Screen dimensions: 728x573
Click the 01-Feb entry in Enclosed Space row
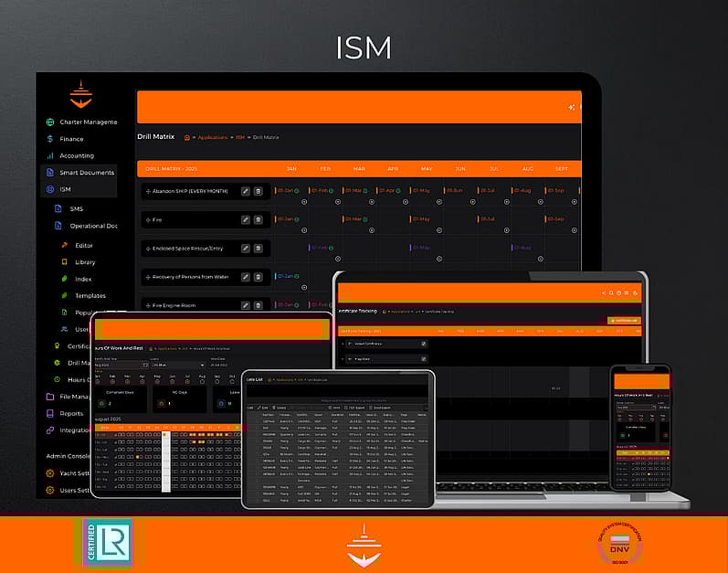click(x=322, y=248)
